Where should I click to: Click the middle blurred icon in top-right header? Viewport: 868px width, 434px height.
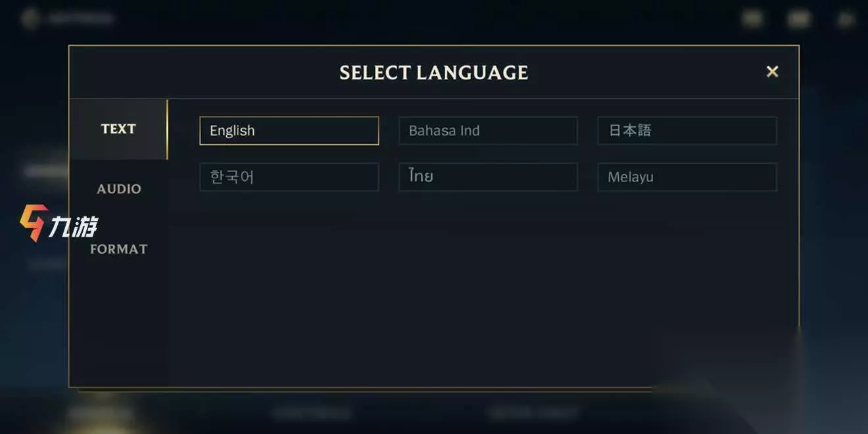[799, 19]
